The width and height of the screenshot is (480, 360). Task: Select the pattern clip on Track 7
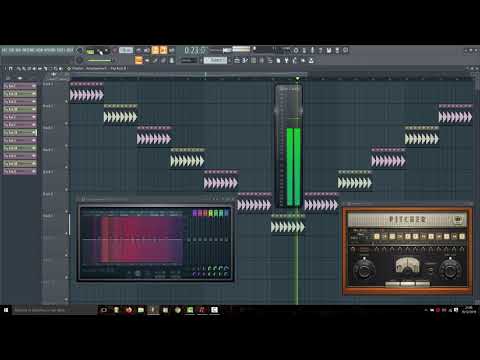tap(288, 224)
